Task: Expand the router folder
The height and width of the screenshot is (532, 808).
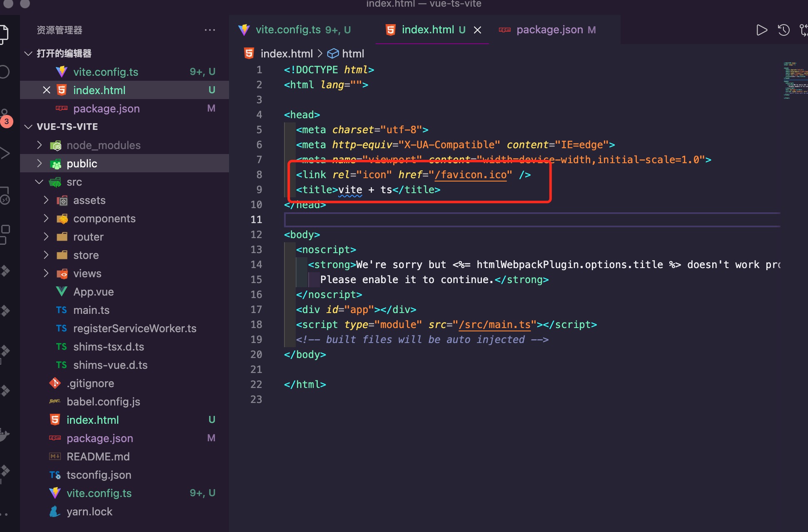Action: (46, 236)
